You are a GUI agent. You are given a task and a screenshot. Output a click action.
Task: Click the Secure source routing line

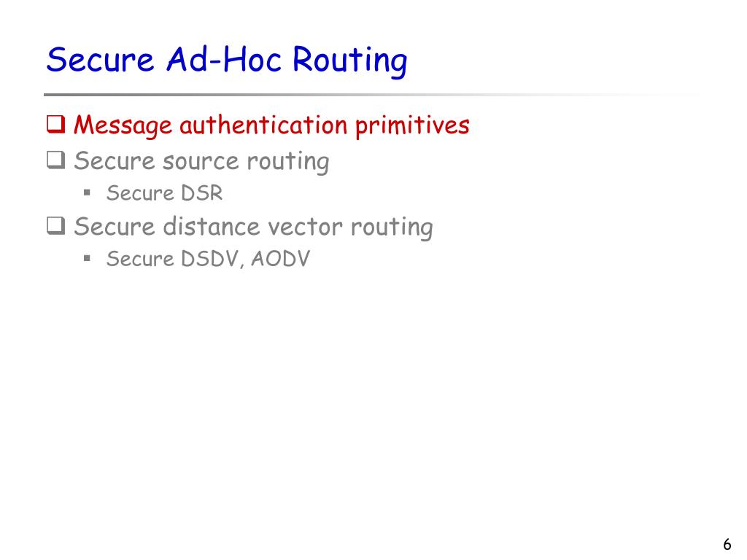(201, 162)
